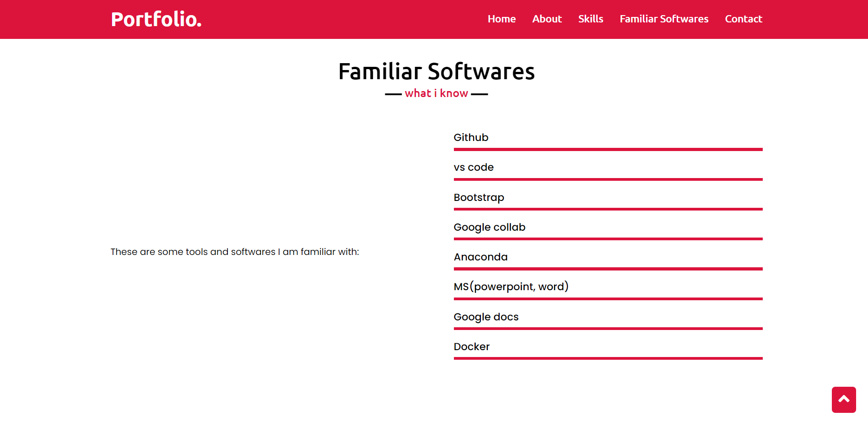Click the 'These are some tools' paragraph
Screen dimensions: 868x422
[235, 252]
